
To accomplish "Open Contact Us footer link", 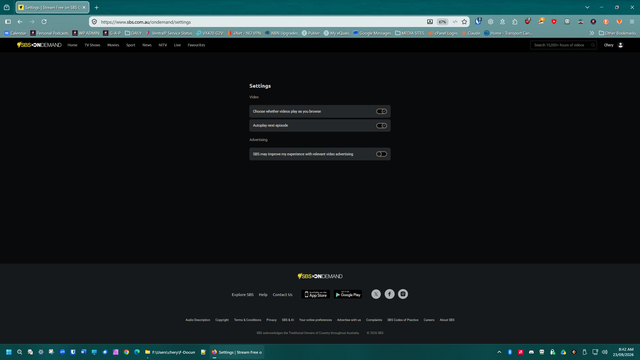I will click(282, 295).
